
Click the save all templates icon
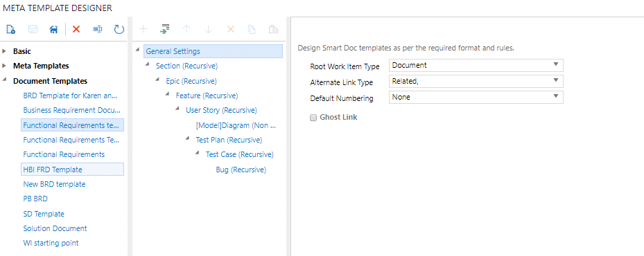click(x=54, y=29)
